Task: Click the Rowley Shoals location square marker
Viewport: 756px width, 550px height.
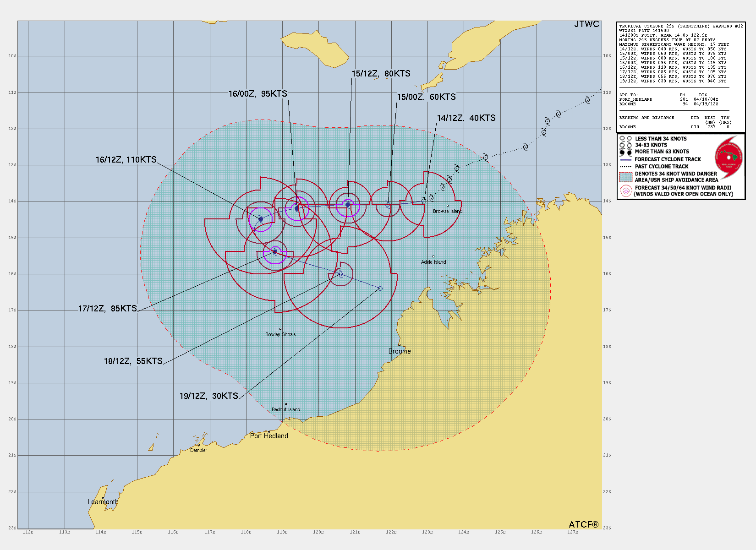Action: [280, 329]
